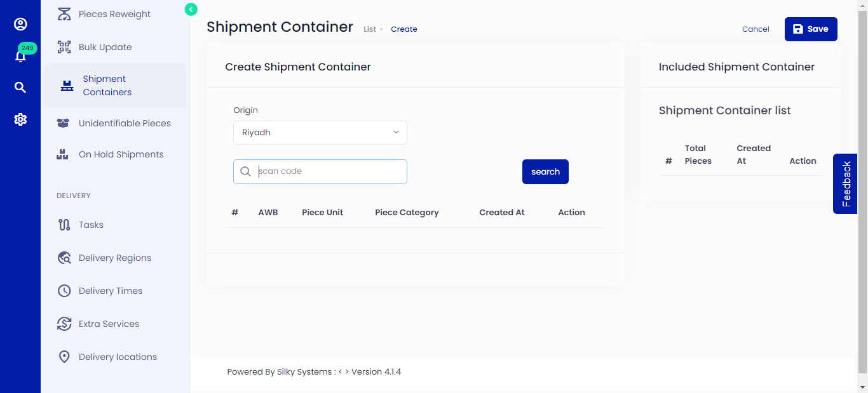
Task: Click the Extra Services refresh-dollar icon
Action: tap(64, 323)
